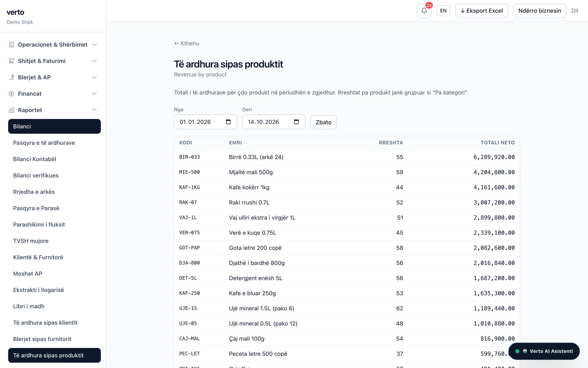
Task: Open the Bilanci report
Action: click(54, 126)
